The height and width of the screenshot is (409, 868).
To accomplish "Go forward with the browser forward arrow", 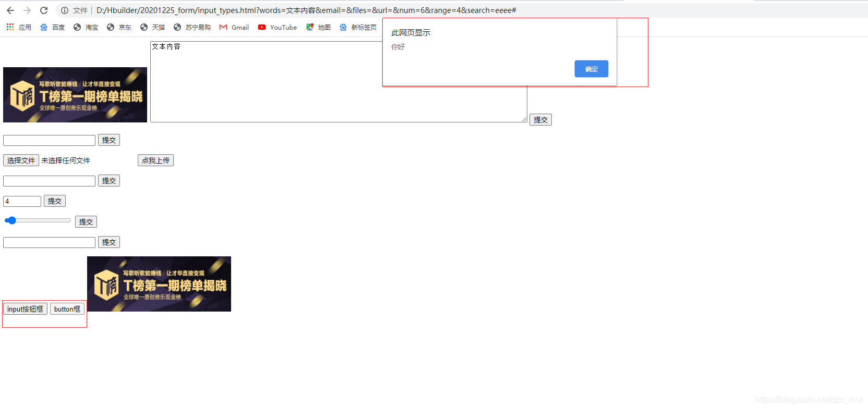I will 27,10.
